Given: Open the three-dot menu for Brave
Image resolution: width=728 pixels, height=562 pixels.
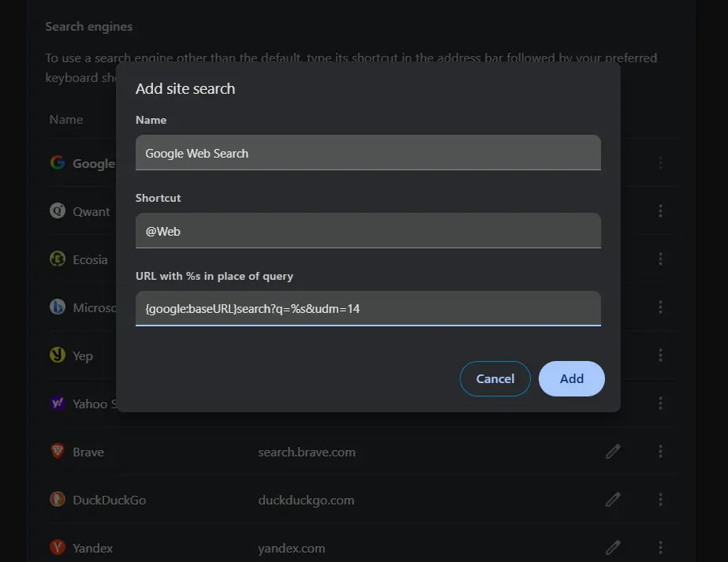Looking at the screenshot, I should [x=660, y=451].
